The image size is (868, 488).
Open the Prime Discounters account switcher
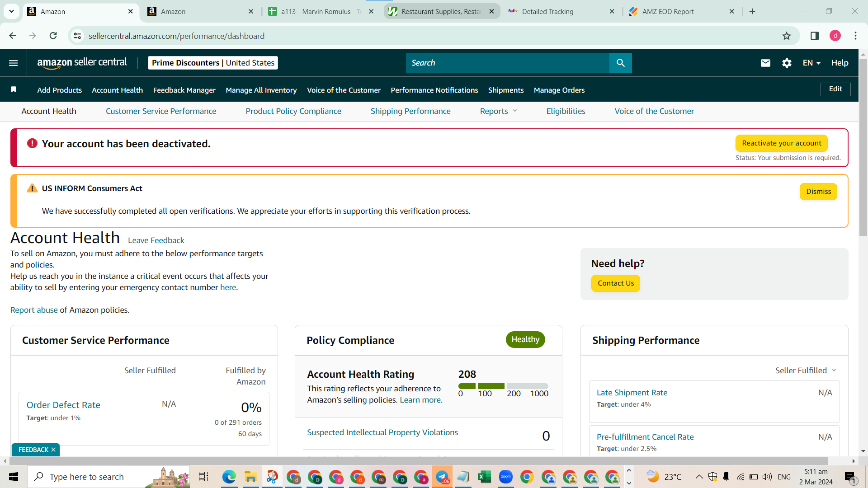click(213, 63)
